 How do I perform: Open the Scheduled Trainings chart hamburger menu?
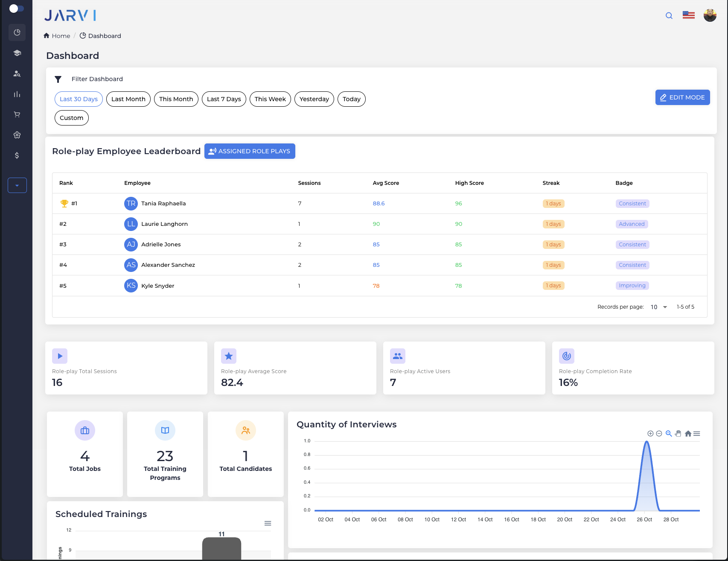[x=268, y=523]
